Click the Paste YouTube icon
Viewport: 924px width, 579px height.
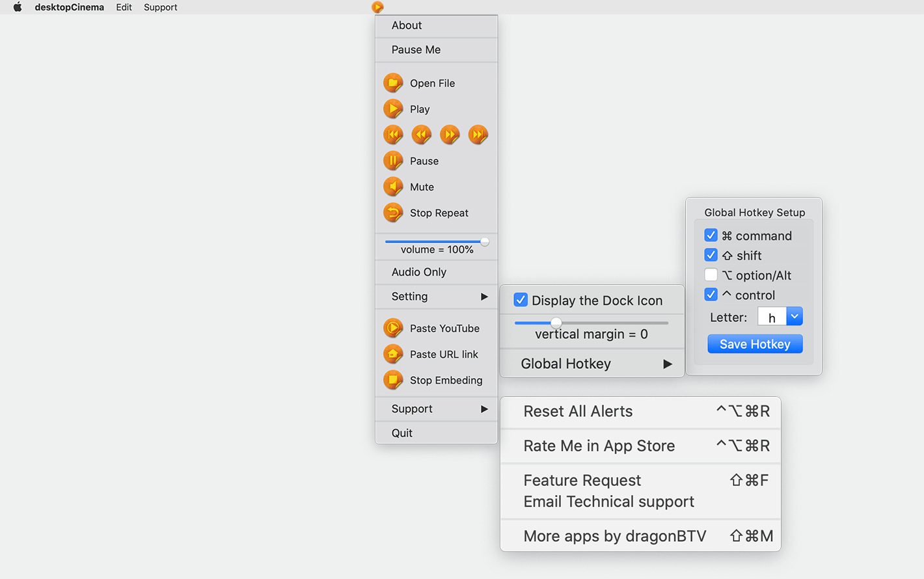(393, 329)
